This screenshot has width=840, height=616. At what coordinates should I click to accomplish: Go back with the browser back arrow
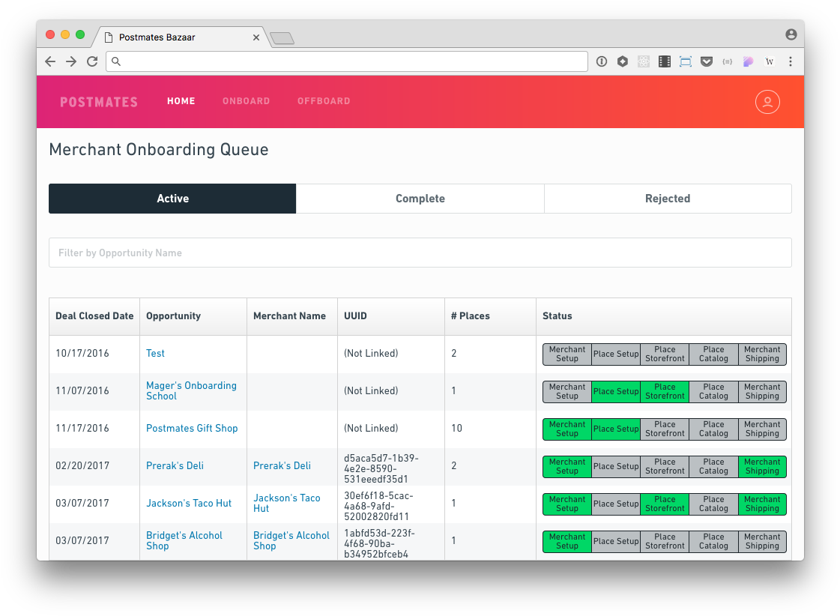(50, 61)
